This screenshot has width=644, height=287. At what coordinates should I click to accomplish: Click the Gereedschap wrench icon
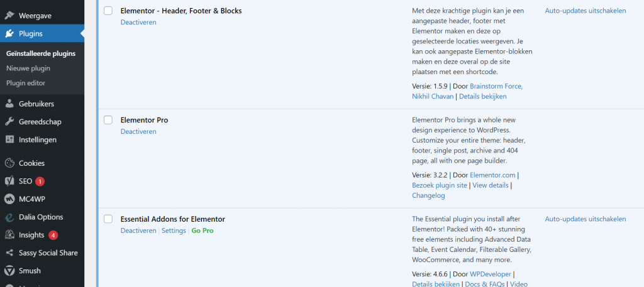9,122
